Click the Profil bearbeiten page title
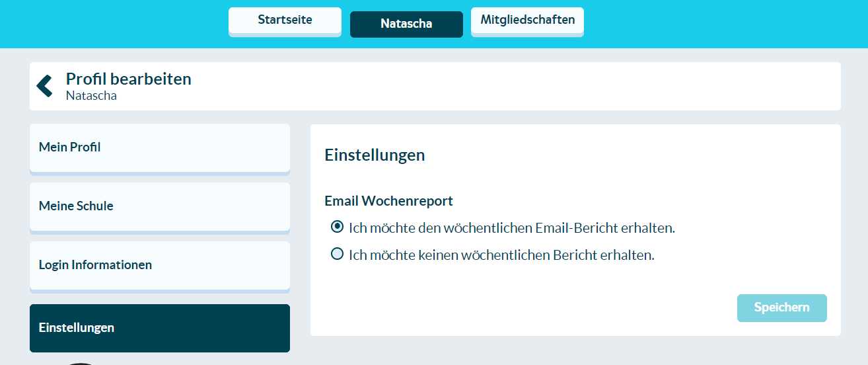This screenshot has width=868, height=365. tap(129, 79)
